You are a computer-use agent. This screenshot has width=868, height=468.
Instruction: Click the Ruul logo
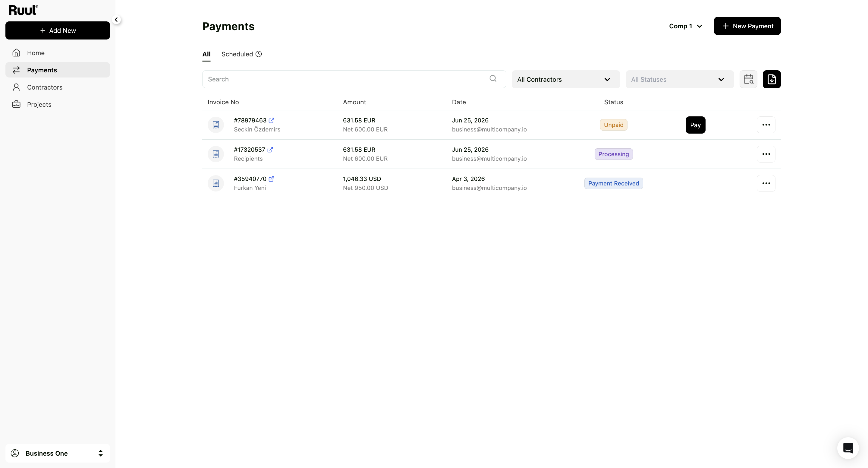(23, 10)
